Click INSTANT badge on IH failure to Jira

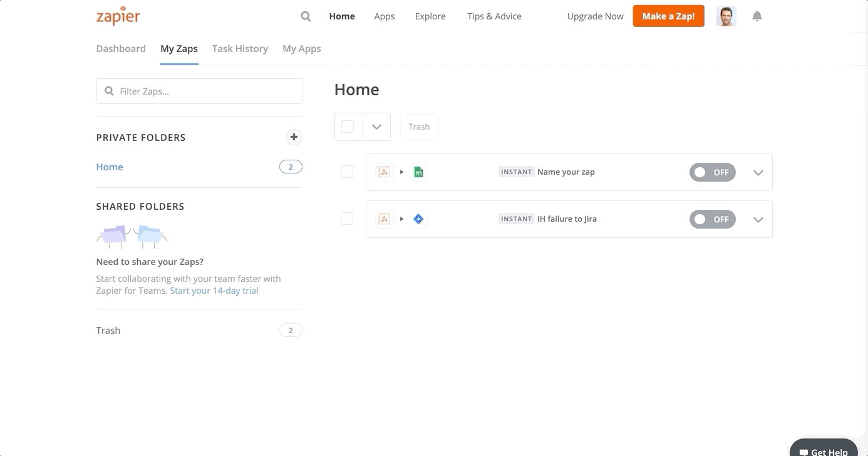(x=517, y=219)
